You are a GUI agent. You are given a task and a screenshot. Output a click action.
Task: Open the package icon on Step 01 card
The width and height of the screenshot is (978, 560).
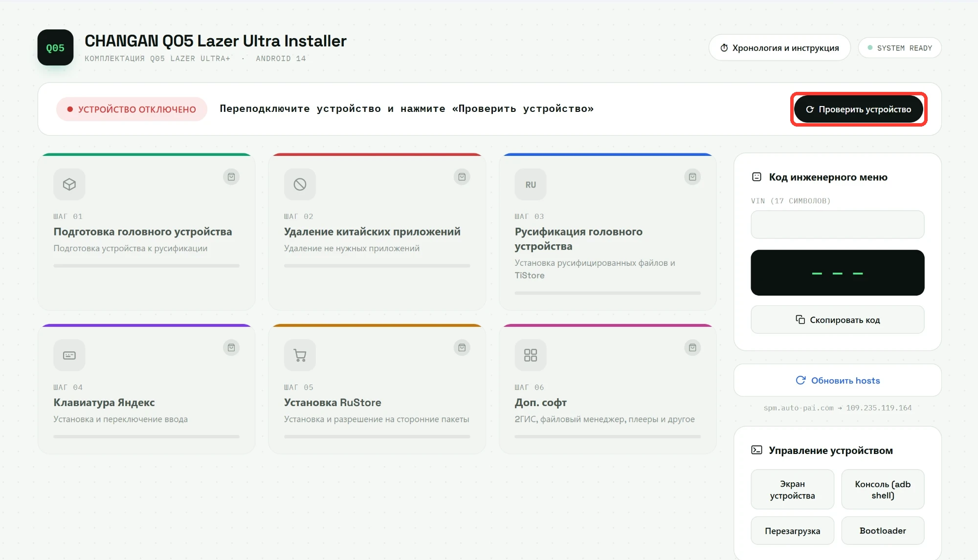(x=69, y=184)
